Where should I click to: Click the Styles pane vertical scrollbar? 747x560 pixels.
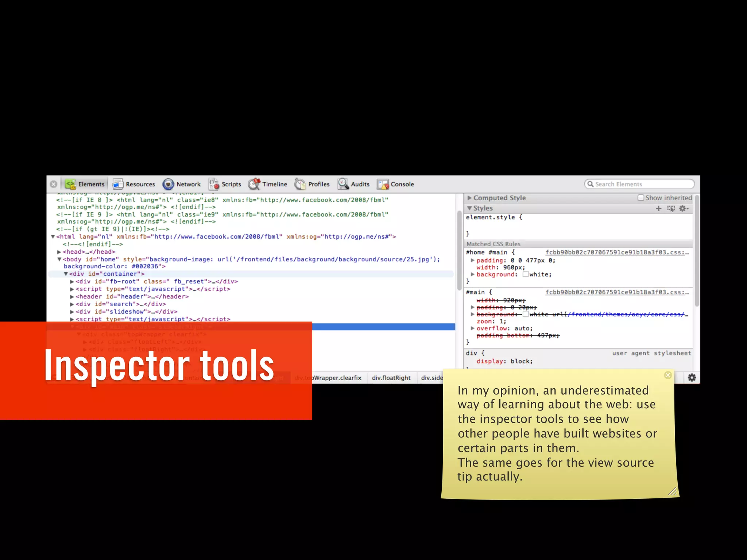click(697, 251)
